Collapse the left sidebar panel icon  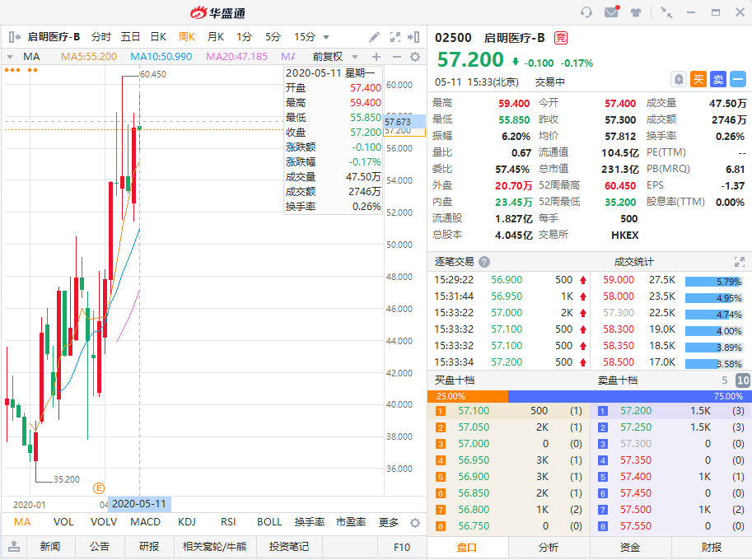pyautogui.click(x=14, y=37)
